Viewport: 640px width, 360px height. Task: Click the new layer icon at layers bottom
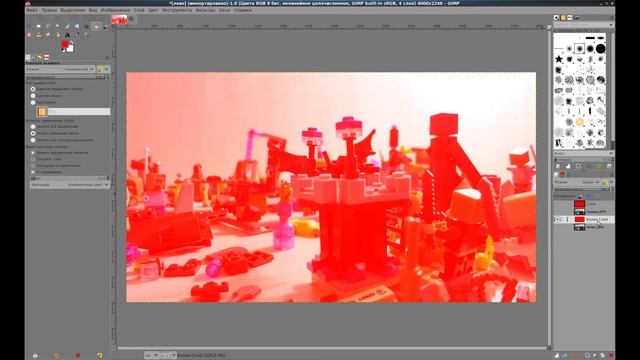coord(557,356)
